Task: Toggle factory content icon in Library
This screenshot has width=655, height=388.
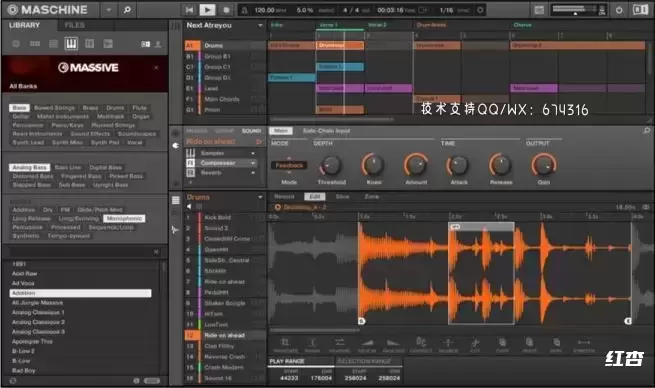Action: 145,44
